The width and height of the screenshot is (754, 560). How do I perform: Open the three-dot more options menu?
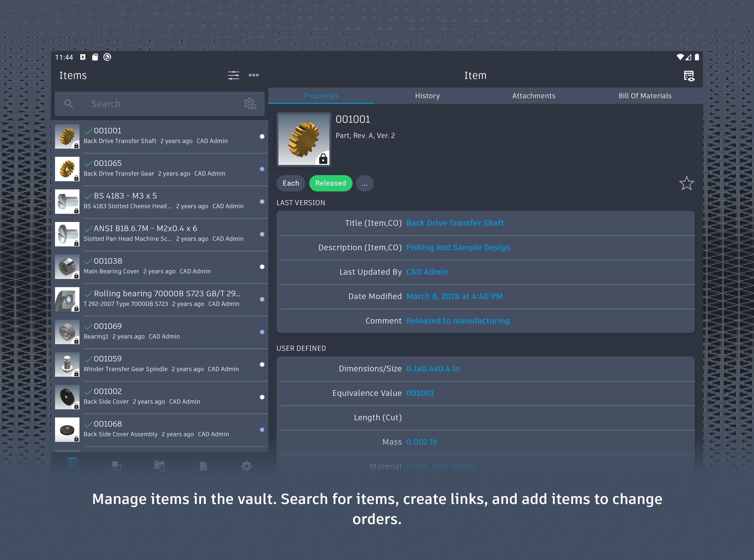(254, 75)
